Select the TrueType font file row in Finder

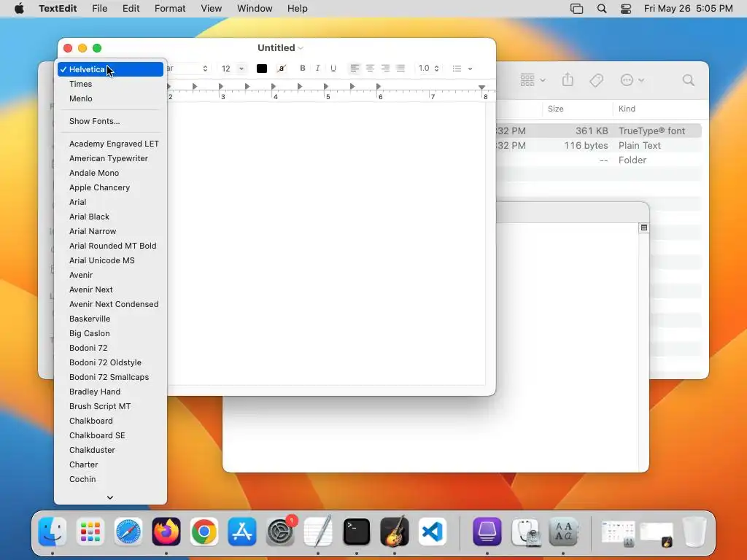(599, 131)
